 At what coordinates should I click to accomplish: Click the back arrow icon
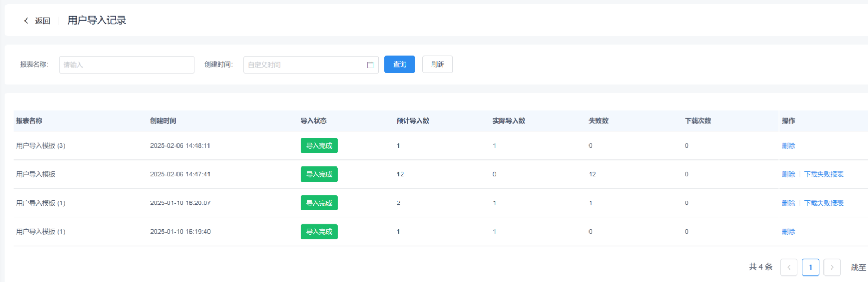pyautogui.click(x=26, y=21)
